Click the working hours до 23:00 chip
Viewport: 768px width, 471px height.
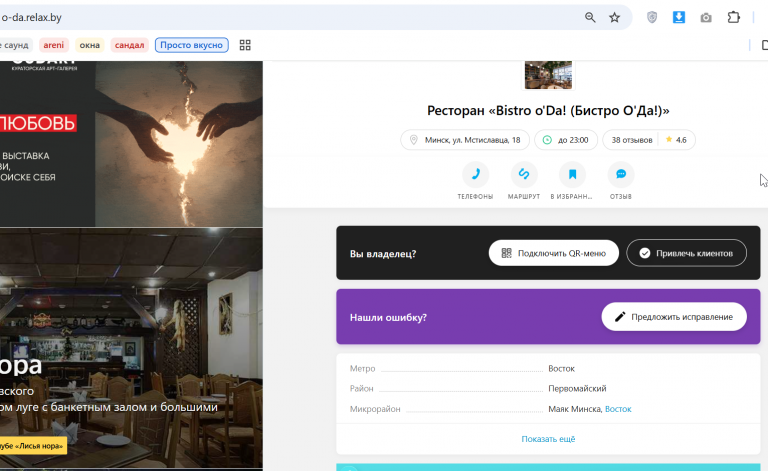coord(566,140)
